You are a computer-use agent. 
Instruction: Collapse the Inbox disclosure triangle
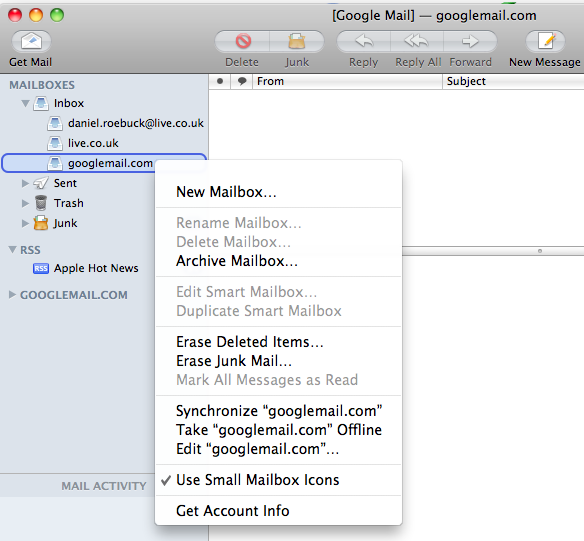(x=25, y=103)
